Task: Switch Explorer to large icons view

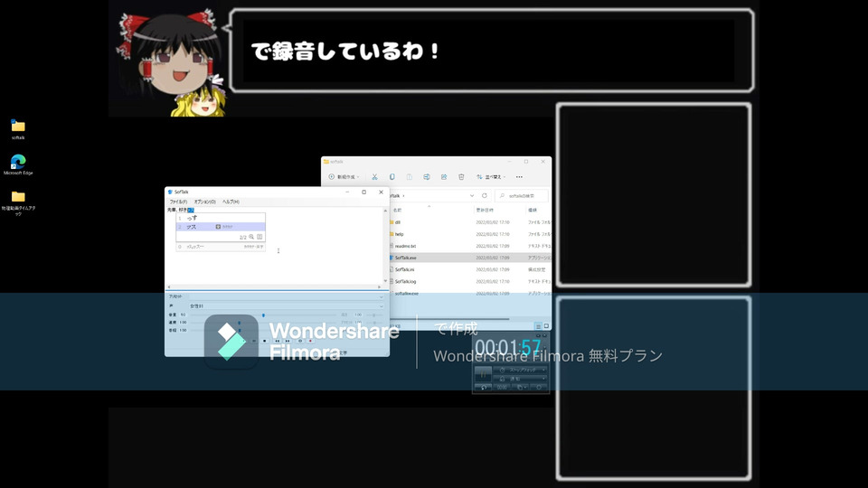Action: [x=546, y=326]
